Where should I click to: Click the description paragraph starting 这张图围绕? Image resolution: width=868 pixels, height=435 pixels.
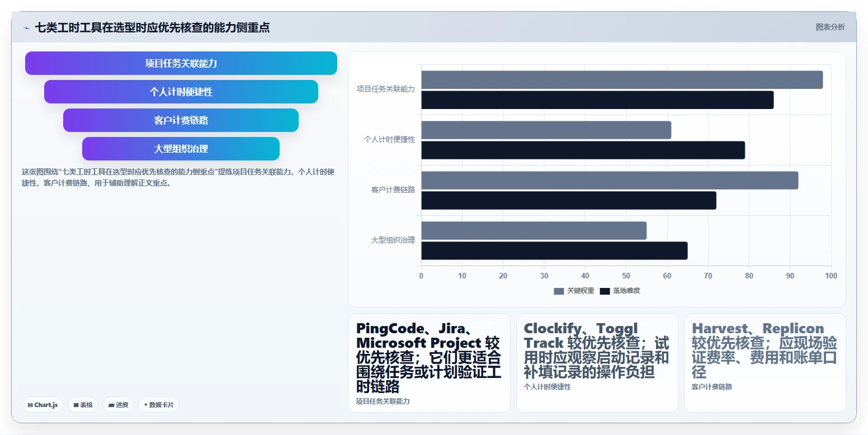pos(178,177)
